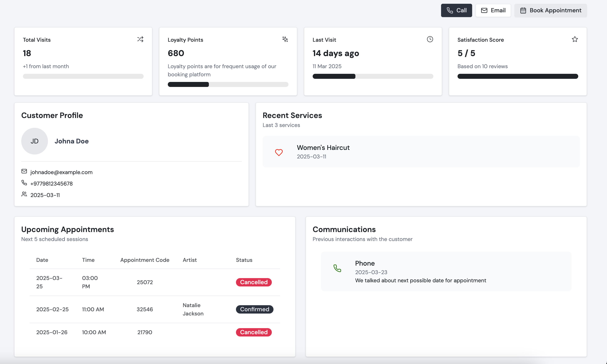Screen dimensions: 607x364
Task: Click the heart icon beside Women's Haircut
Action: pyautogui.click(x=279, y=153)
